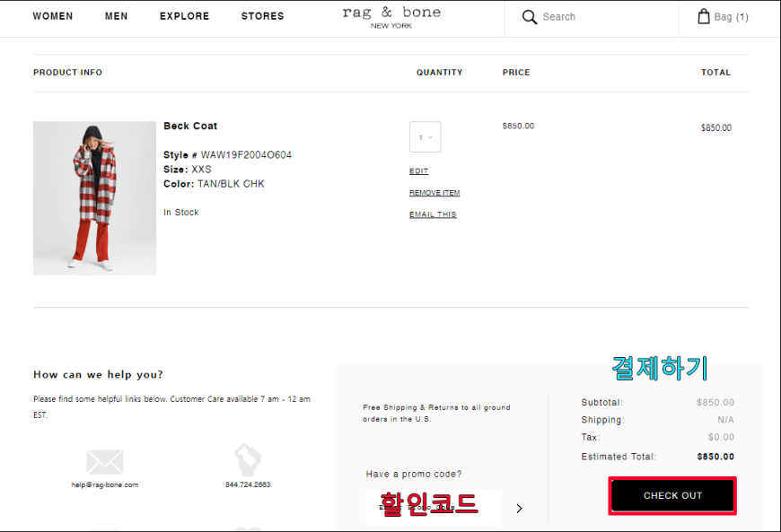Image resolution: width=781 pixels, height=532 pixels.
Task: Open the shopping bag icon
Action: tap(703, 16)
